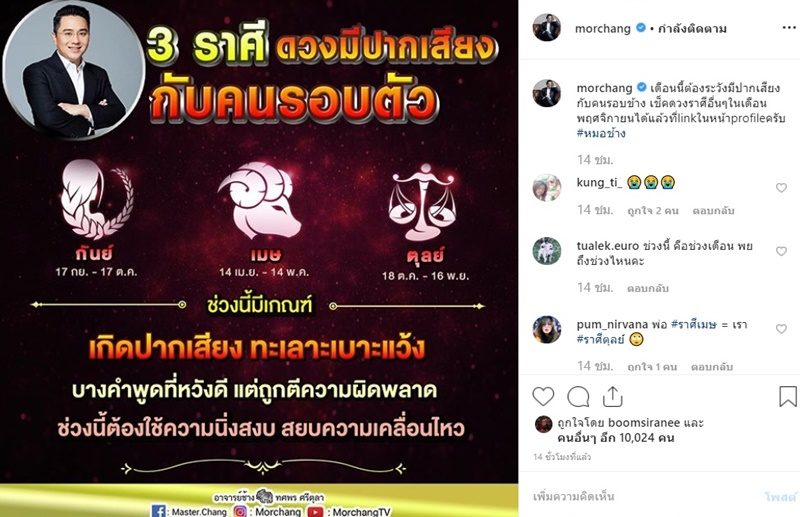Open morchang profile picture in header
The height and width of the screenshot is (517, 800).
point(546,28)
